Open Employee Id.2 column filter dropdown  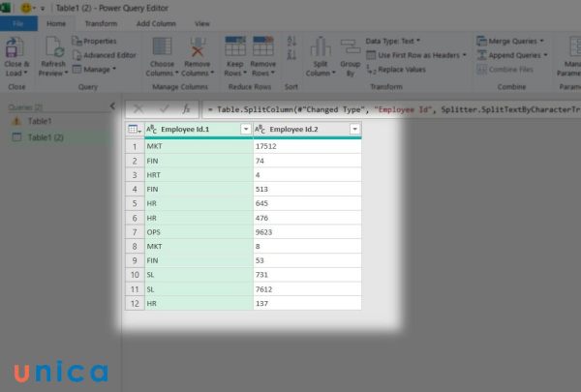(354, 130)
